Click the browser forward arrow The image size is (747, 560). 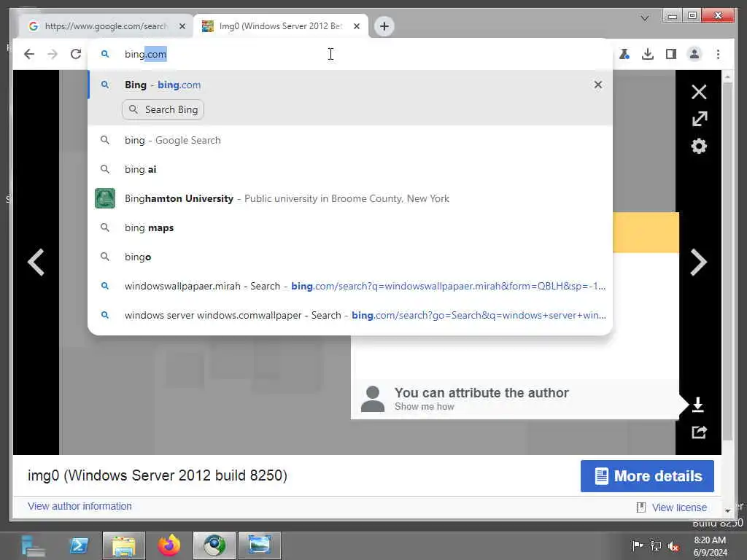(x=53, y=54)
